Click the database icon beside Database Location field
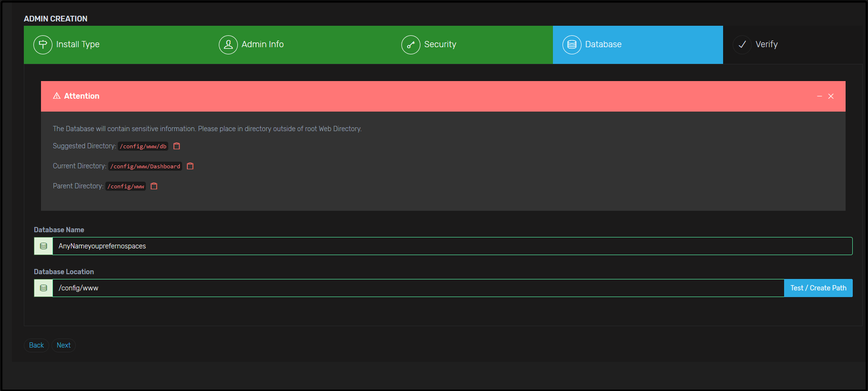The height and width of the screenshot is (391, 868). pyautogui.click(x=43, y=288)
